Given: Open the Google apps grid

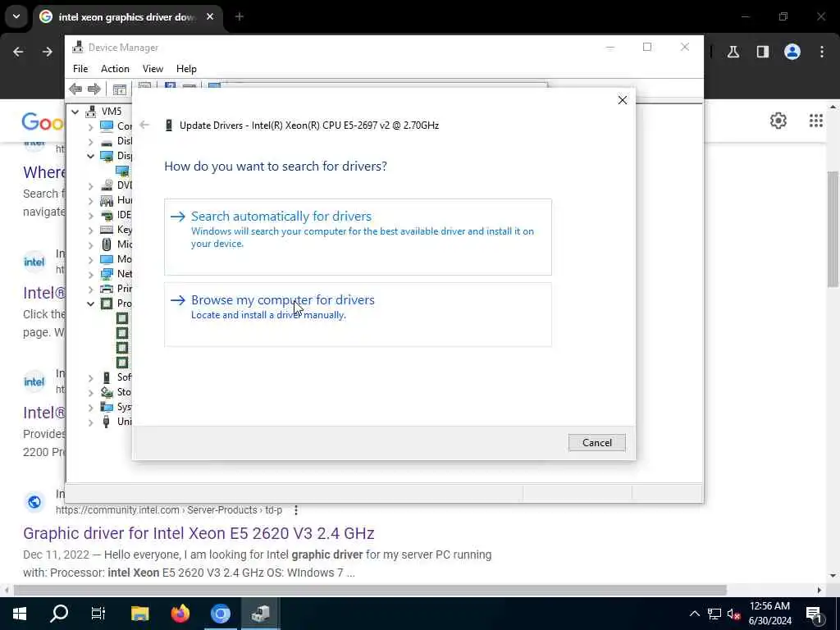Looking at the screenshot, I should (816, 121).
